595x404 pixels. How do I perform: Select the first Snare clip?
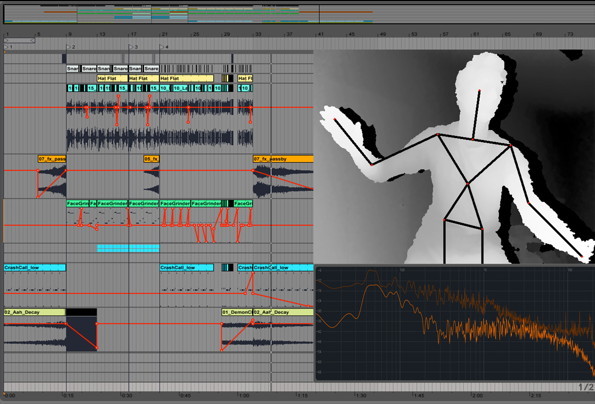[72, 69]
